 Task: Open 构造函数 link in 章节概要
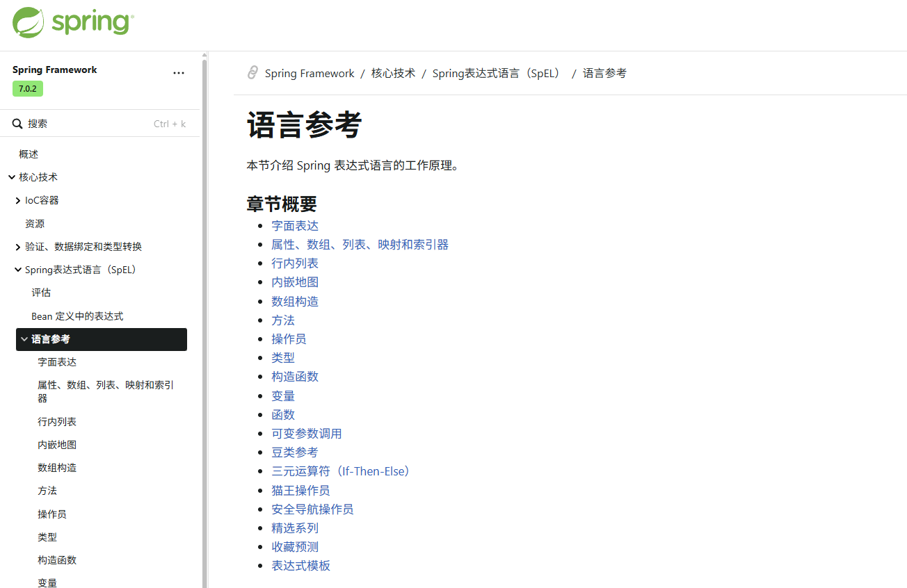click(295, 377)
